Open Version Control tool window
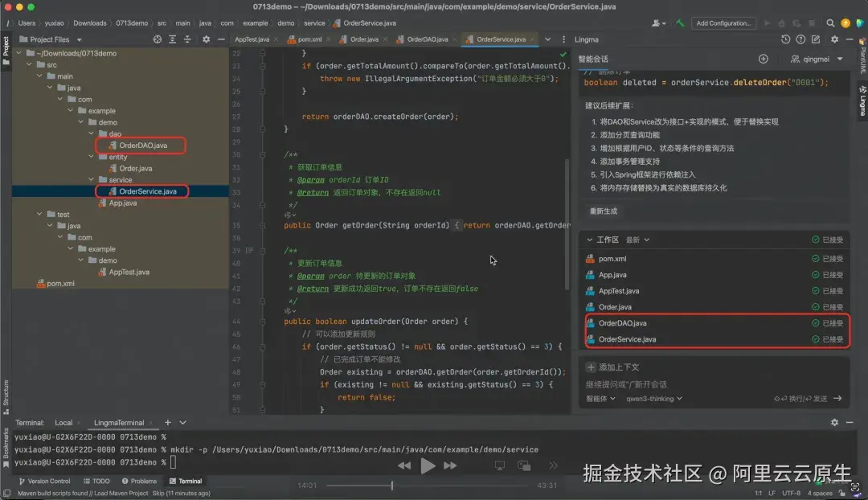Viewport: 868px width, 500px height. pos(44,482)
